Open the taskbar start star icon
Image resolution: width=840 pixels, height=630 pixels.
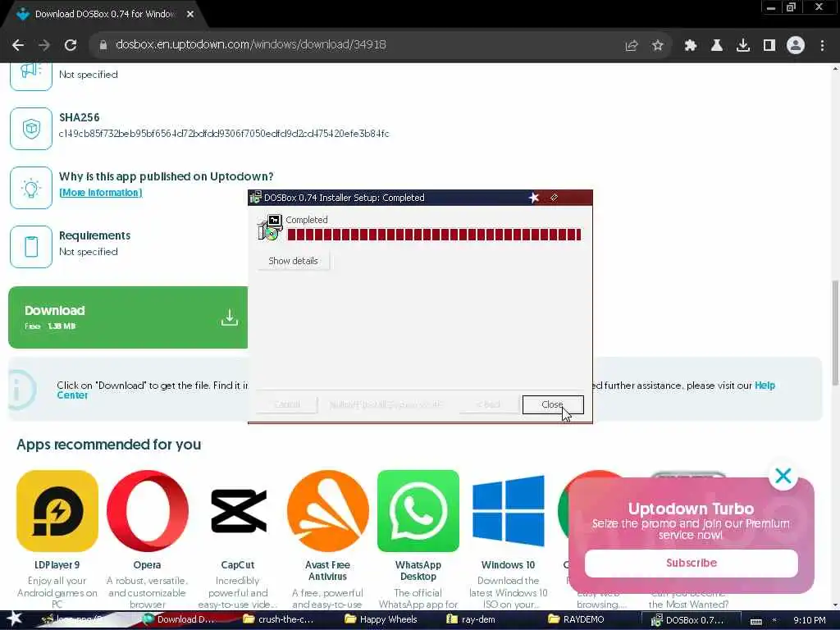coord(15,619)
